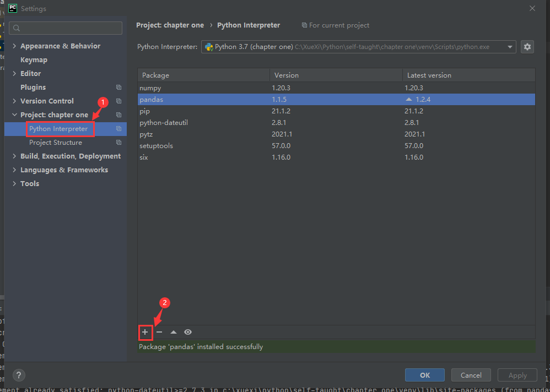Image resolution: width=550 pixels, height=392 pixels.
Task: Click in the settings search field
Action: [66, 28]
